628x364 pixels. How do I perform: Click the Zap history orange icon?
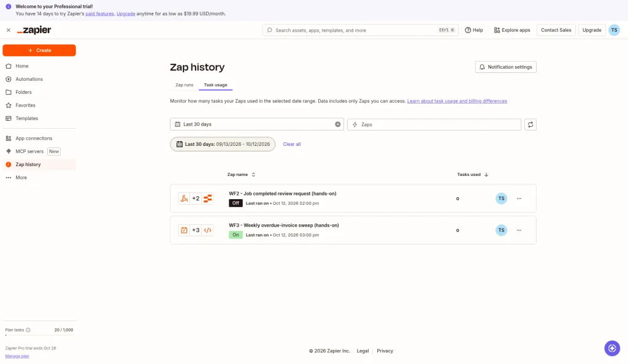9,164
